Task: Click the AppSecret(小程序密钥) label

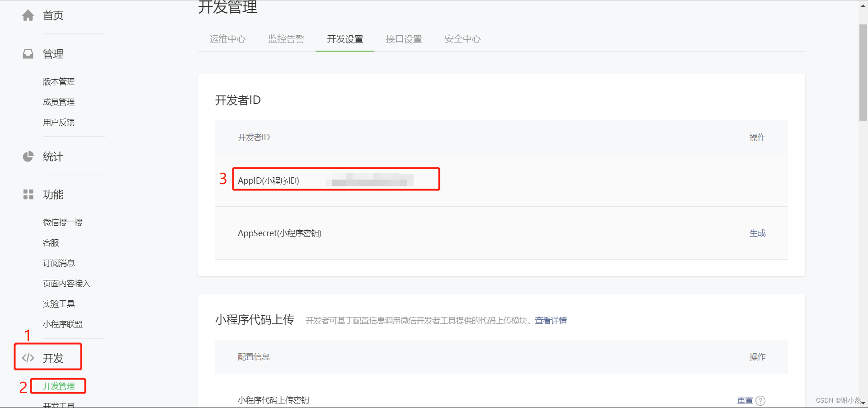Action: pyautogui.click(x=279, y=233)
